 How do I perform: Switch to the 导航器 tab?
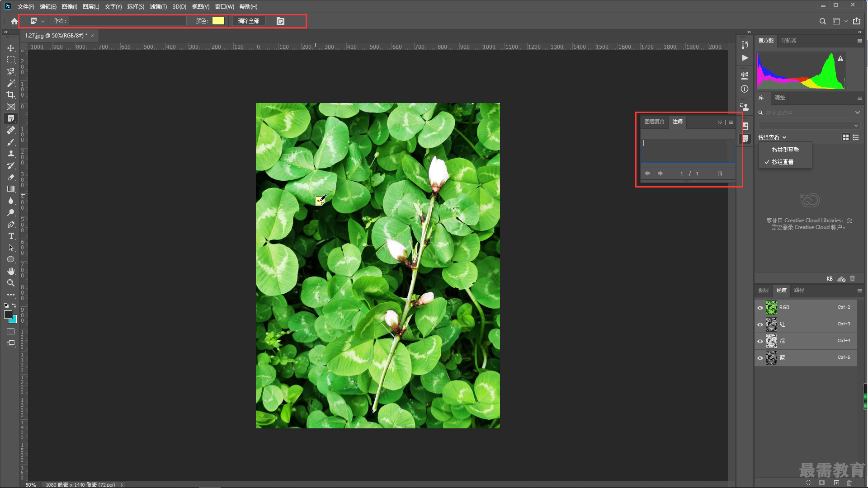click(788, 40)
